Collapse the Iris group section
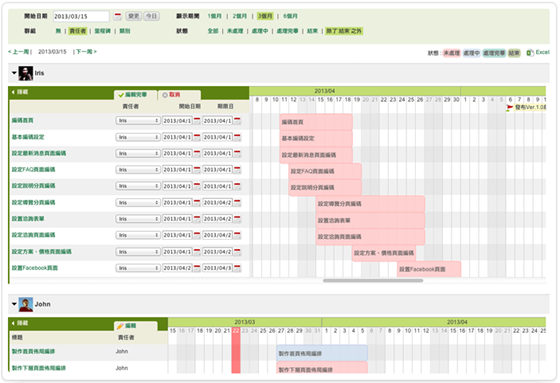This screenshot has width=560, height=383. (14, 73)
